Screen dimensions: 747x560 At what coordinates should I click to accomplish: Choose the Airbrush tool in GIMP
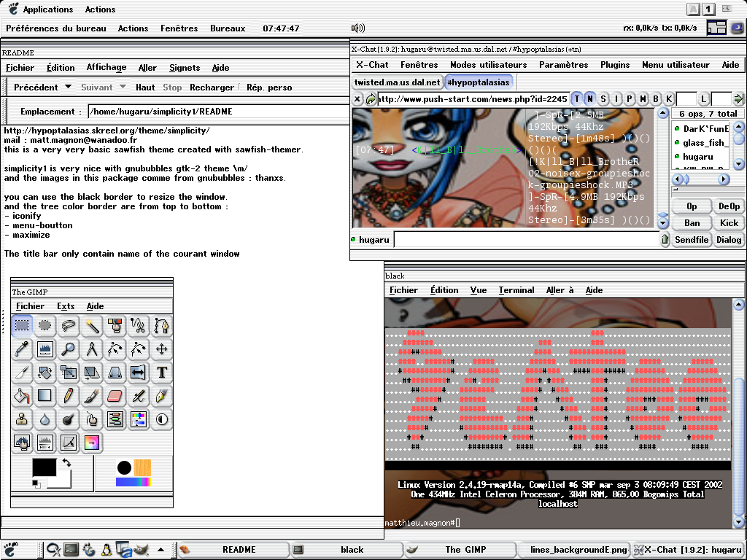(x=138, y=396)
